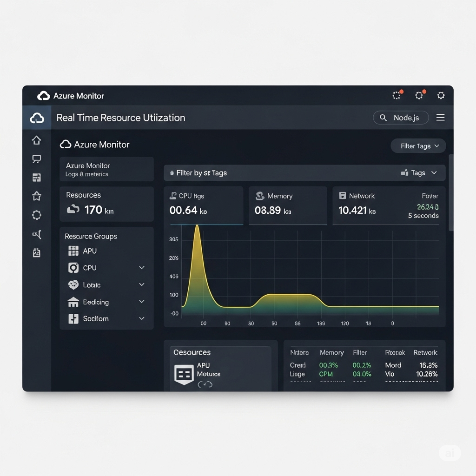Image resolution: width=476 pixels, height=476 pixels.
Task: Expand the Eediciing resource group chevron
Action: pos(142,301)
